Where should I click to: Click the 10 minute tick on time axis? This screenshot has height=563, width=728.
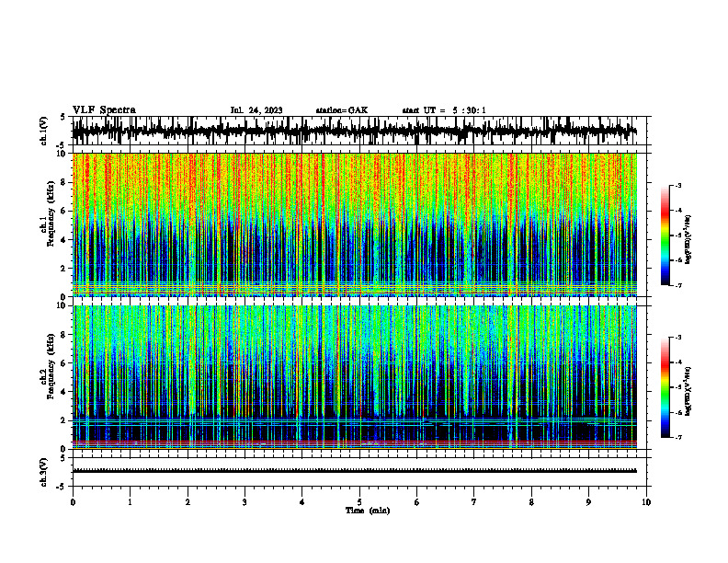[646, 502]
